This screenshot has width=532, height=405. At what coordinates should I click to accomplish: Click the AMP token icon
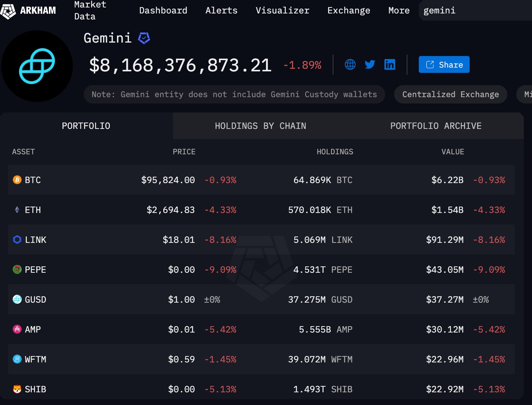17,329
